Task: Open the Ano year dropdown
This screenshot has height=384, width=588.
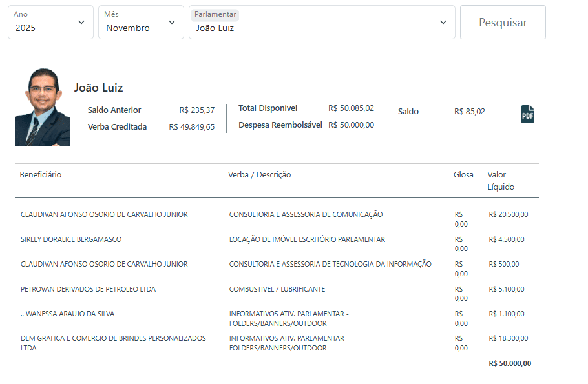Action: (50, 23)
